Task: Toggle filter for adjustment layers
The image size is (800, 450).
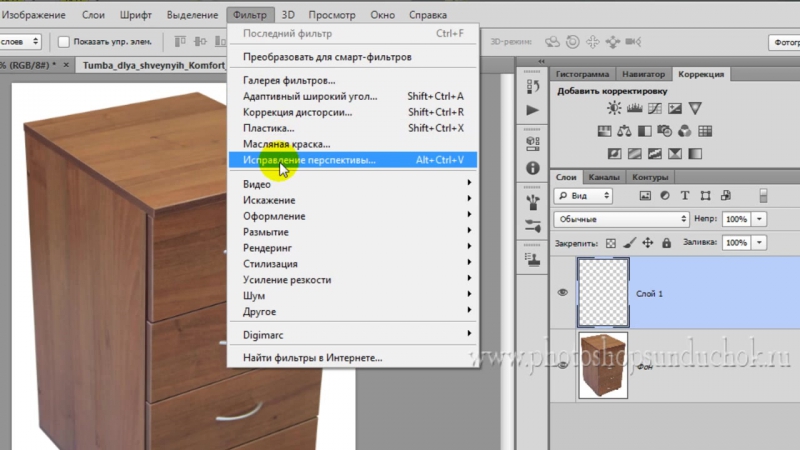Action: (665, 195)
